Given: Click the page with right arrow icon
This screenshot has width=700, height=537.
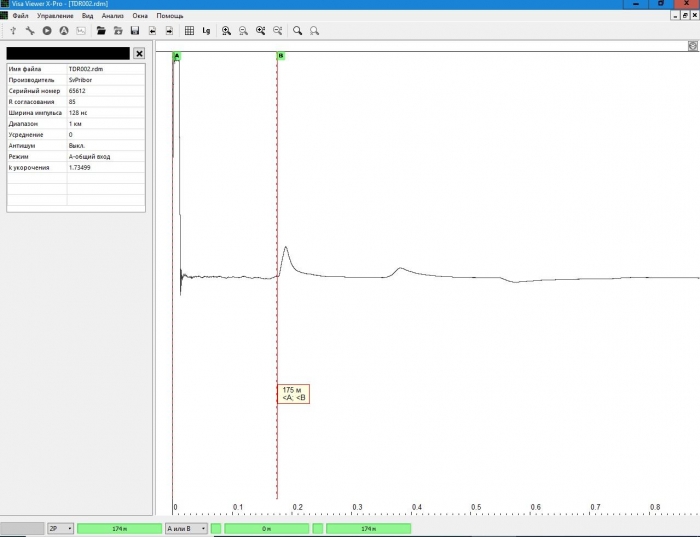Looking at the screenshot, I should click(x=169, y=31).
